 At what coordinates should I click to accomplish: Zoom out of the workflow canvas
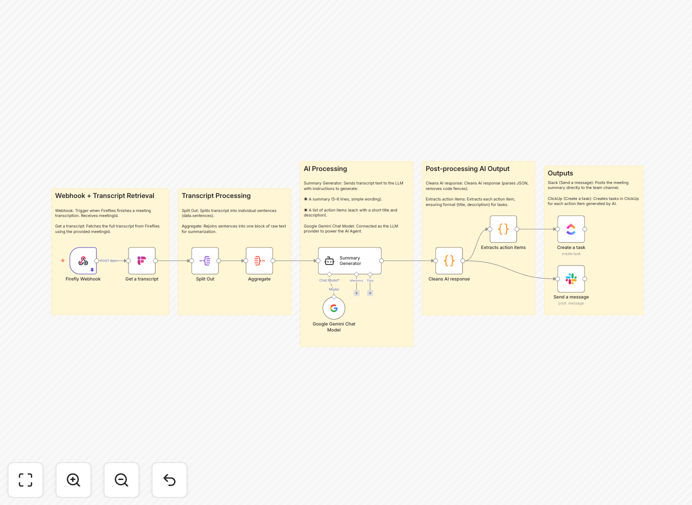121,480
